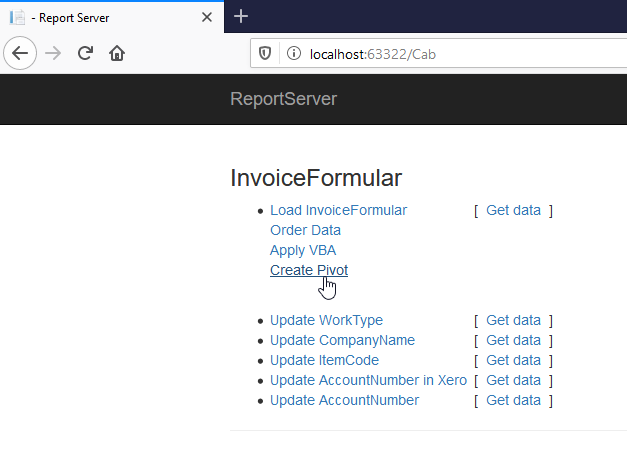Open a new browser tab
Viewport: 627px width, 467px height.
tap(240, 16)
